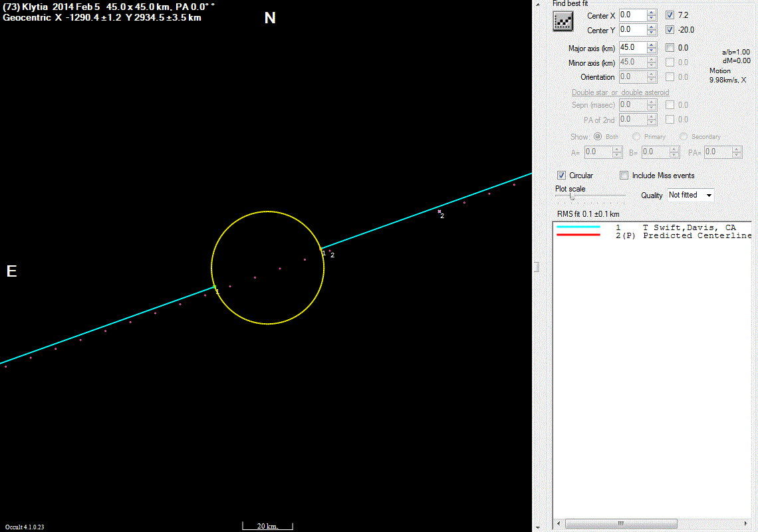The image size is (758, 532).
Task: Select the Predicted Centerline legend row
Action: pyautogui.click(x=652, y=235)
